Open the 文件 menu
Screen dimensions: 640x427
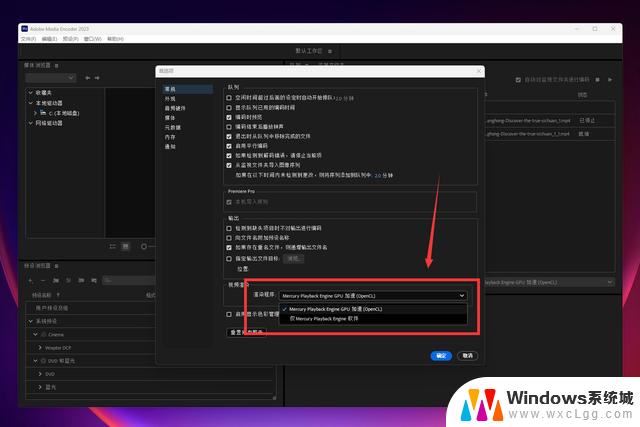29,39
